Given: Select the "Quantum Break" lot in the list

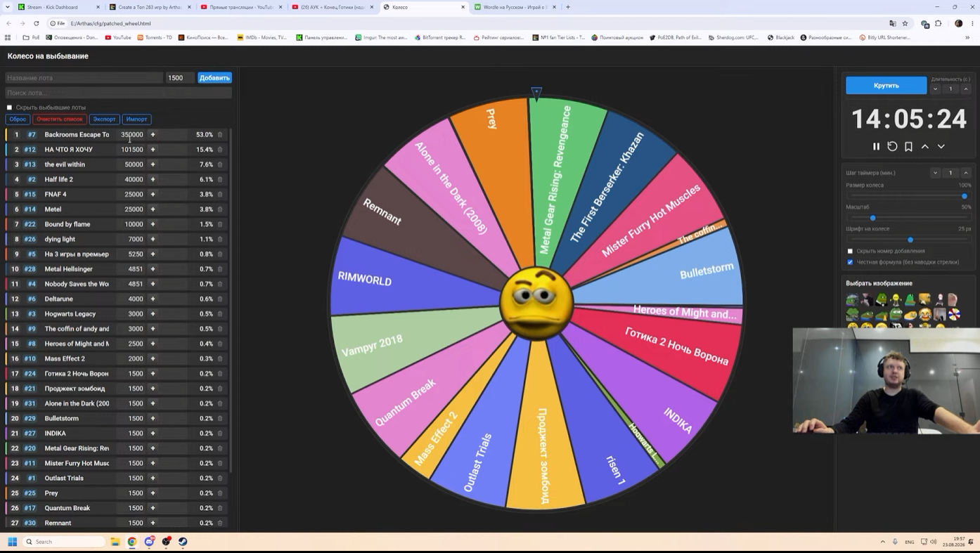Looking at the screenshot, I should 67,508.
